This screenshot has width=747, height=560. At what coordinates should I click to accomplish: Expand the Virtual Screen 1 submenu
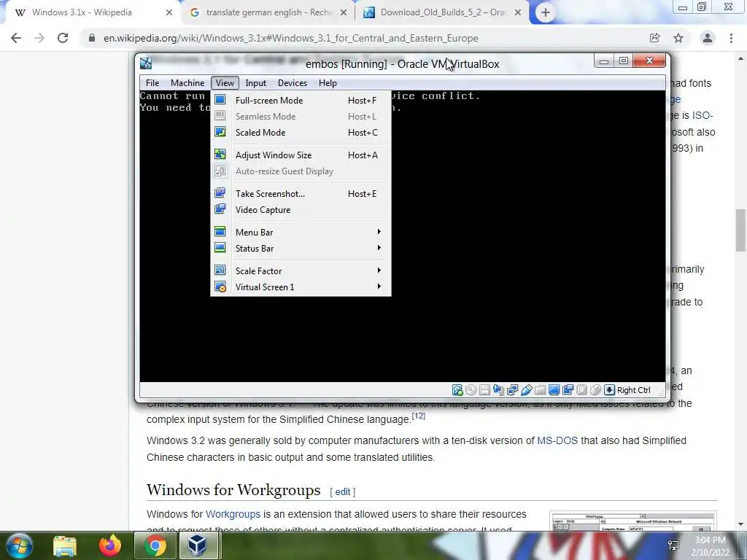301,287
